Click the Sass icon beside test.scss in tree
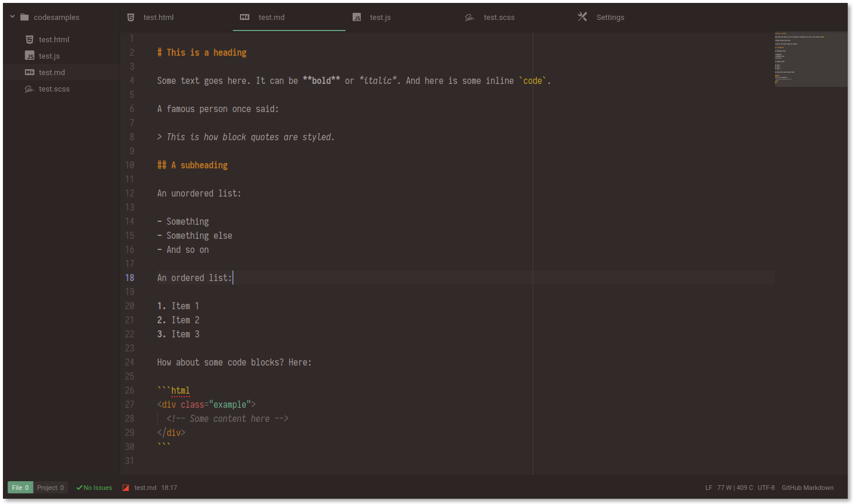 (x=29, y=89)
